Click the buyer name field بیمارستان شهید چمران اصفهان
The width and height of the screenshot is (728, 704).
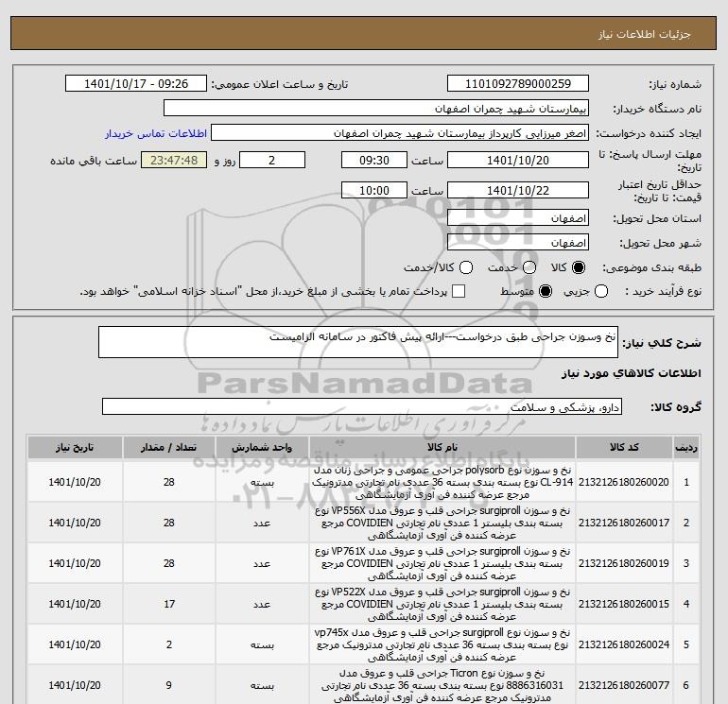coord(376,109)
